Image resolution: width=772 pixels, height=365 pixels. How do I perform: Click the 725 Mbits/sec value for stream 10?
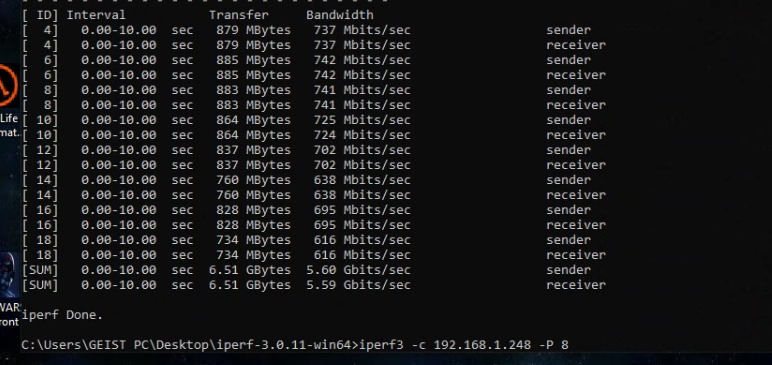tap(362, 120)
